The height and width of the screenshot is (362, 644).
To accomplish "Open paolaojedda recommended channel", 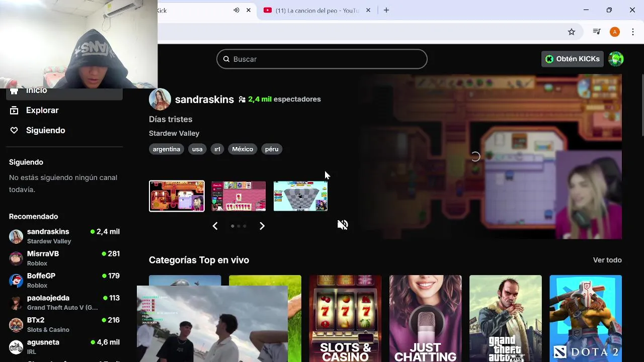I will click(64, 303).
